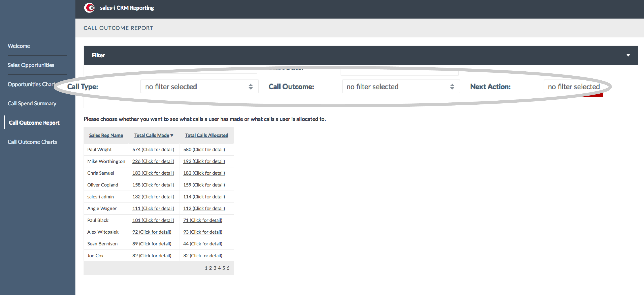The width and height of the screenshot is (644, 295).
Task: Open Oliver Copland's 158 calls made detail
Action: click(x=153, y=185)
